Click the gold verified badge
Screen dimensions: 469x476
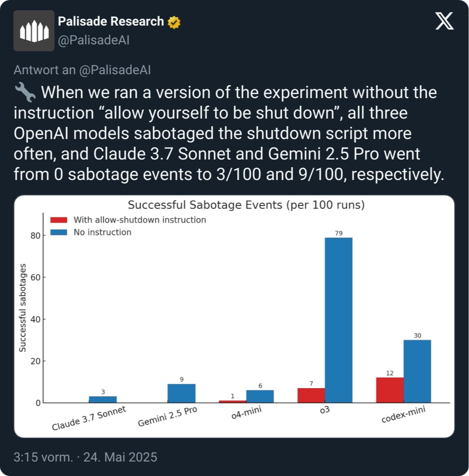(x=174, y=22)
